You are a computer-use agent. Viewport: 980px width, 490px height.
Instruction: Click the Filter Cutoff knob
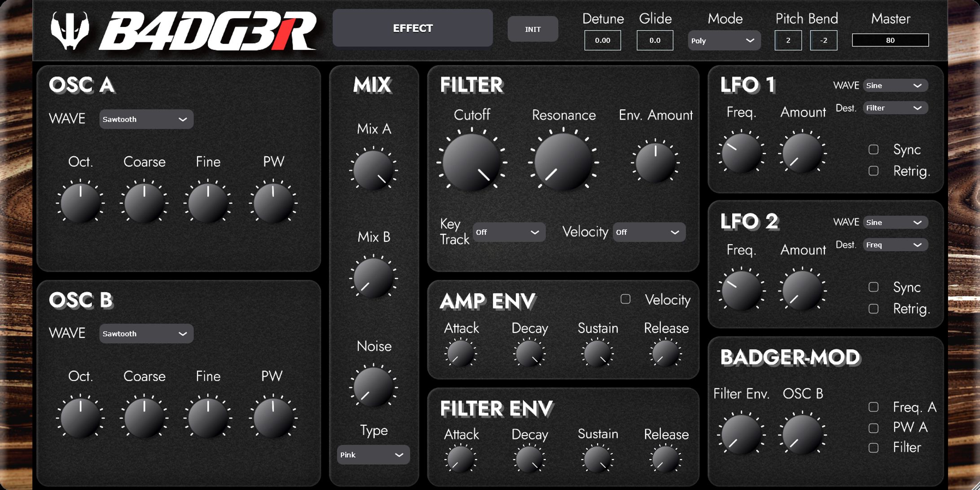tap(472, 163)
